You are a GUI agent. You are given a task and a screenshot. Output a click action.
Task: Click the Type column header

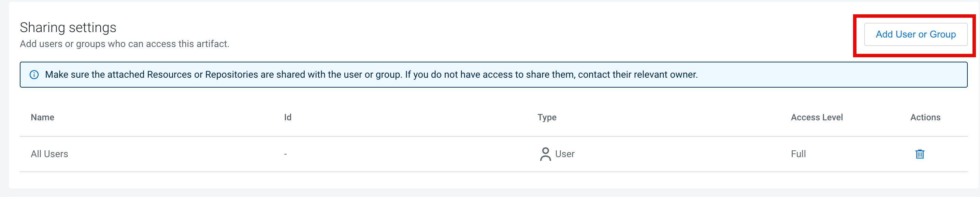[547, 118]
